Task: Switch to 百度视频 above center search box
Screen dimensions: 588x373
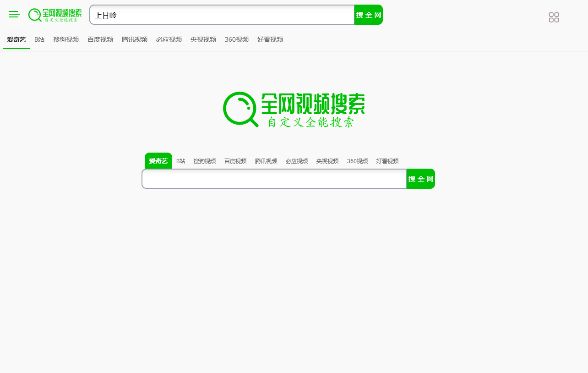Action: [x=235, y=161]
